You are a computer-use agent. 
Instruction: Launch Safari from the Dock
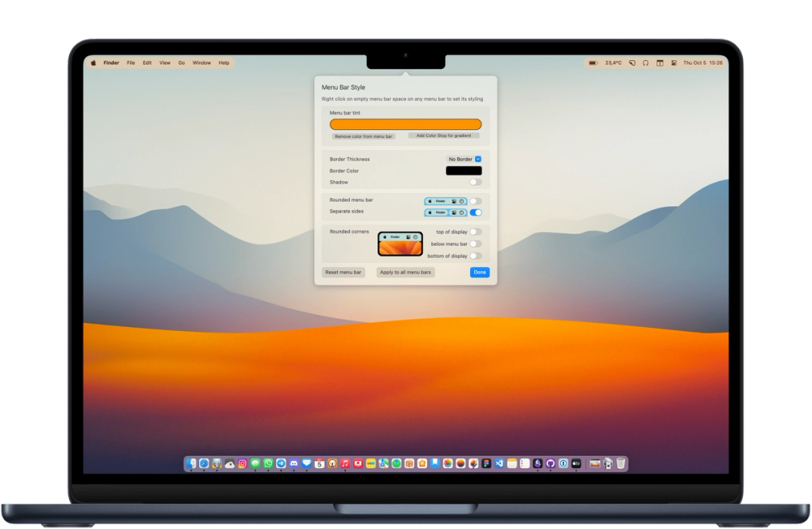(x=204, y=463)
